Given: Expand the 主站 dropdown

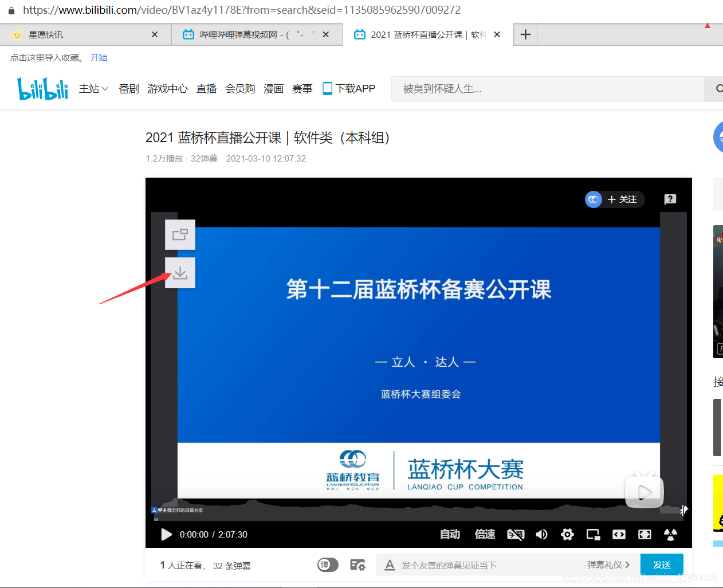Looking at the screenshot, I should click(93, 89).
